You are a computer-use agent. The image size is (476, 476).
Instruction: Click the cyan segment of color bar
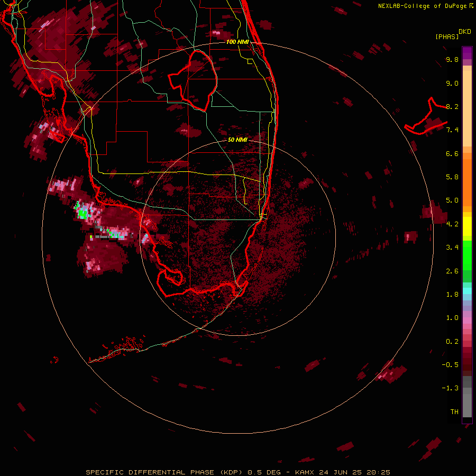point(467,291)
